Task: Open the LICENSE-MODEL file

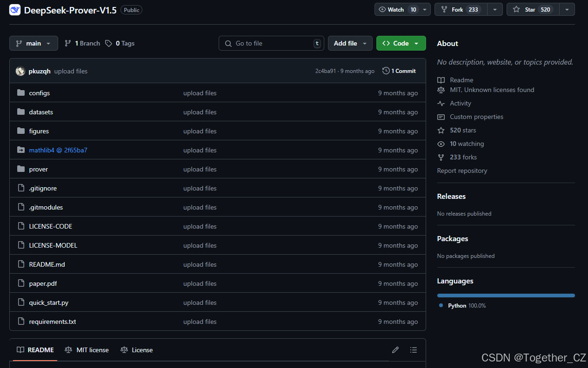Action: (53, 245)
